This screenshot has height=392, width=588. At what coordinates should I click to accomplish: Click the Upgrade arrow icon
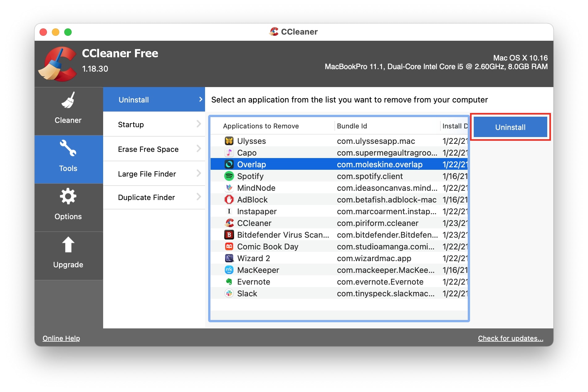point(68,244)
